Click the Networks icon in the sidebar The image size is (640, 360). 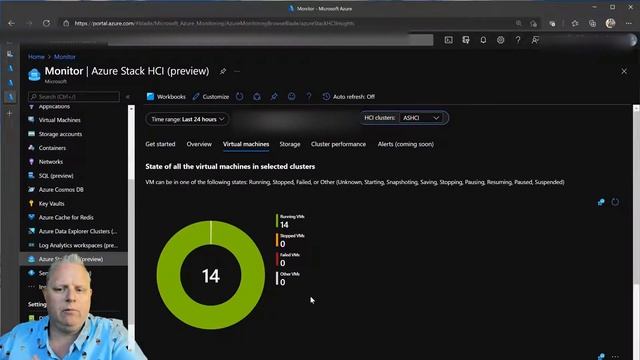point(31,161)
